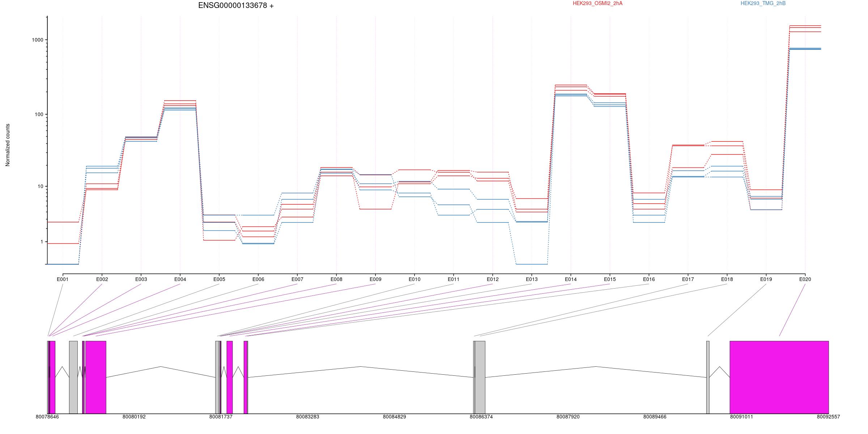Click the gene title ENSG00000133678 +

coord(236,5)
